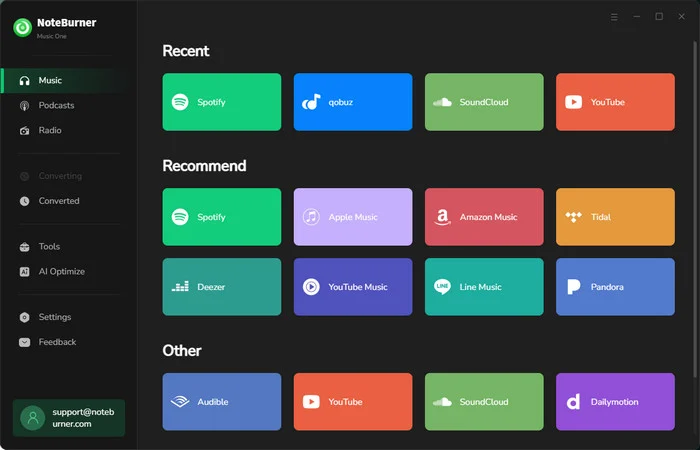Click the Feedback envelope icon
This screenshot has height=450, width=700.
(x=25, y=342)
